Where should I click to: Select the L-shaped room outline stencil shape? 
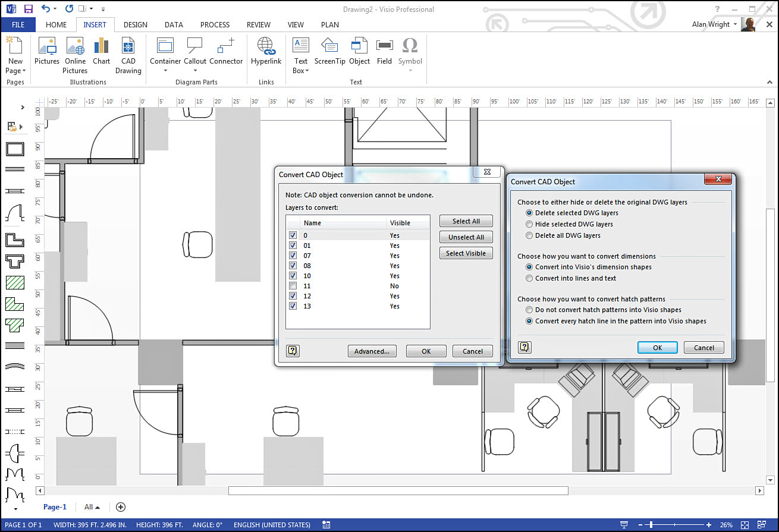[15, 240]
